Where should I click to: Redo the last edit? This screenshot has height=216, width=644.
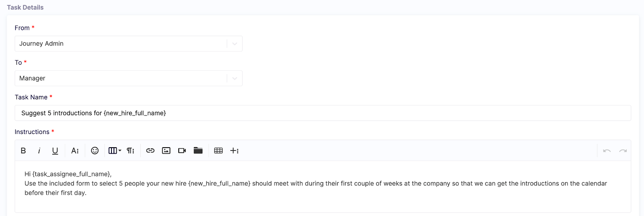click(623, 150)
